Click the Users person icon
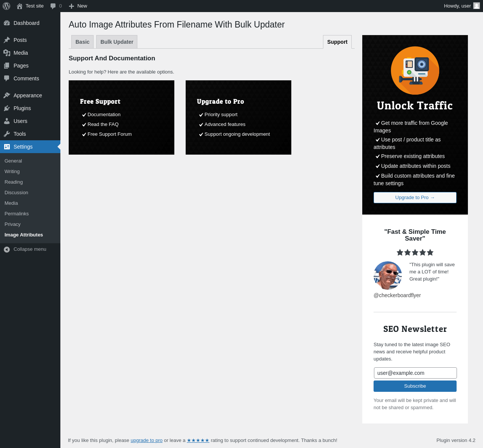This screenshot has height=448, width=483. point(7,121)
